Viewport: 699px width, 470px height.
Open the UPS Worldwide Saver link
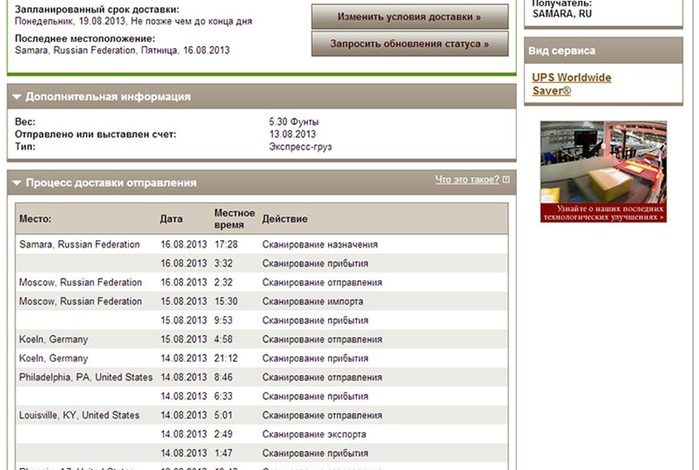pyautogui.click(x=571, y=84)
